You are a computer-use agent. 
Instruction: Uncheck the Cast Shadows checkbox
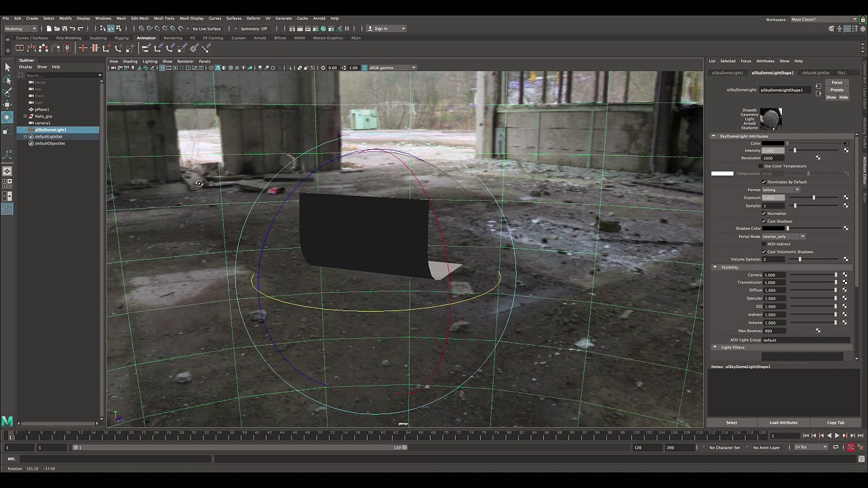(764, 221)
